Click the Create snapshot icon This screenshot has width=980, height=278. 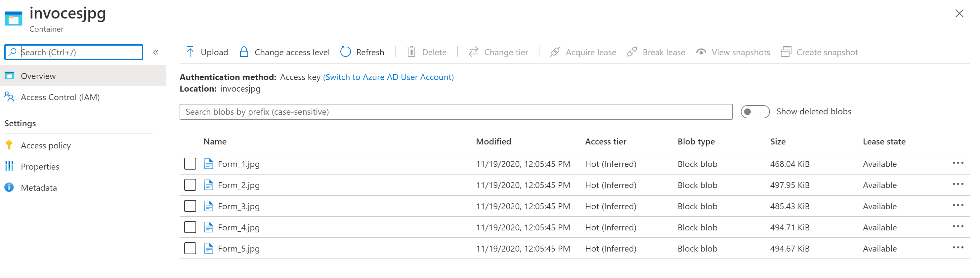point(786,52)
